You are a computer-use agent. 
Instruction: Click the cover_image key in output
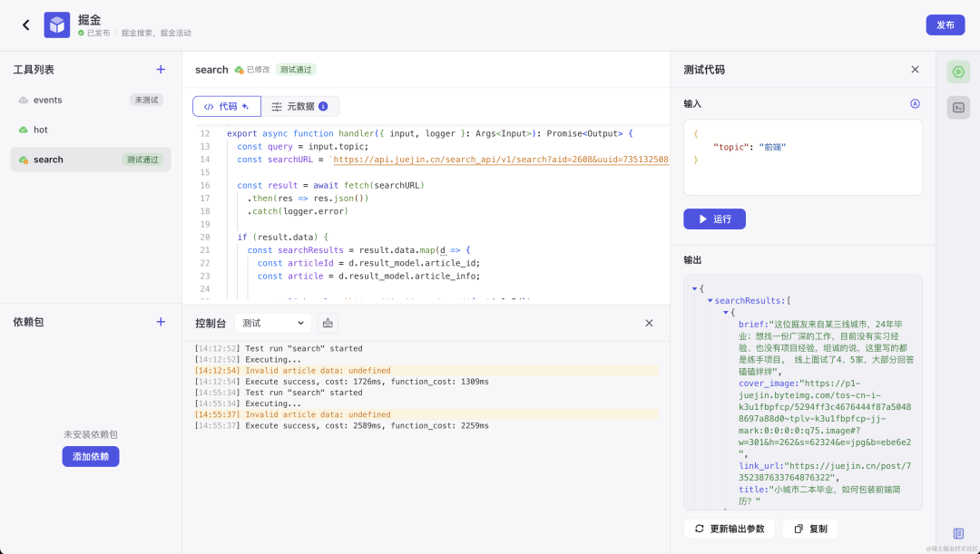click(x=769, y=384)
